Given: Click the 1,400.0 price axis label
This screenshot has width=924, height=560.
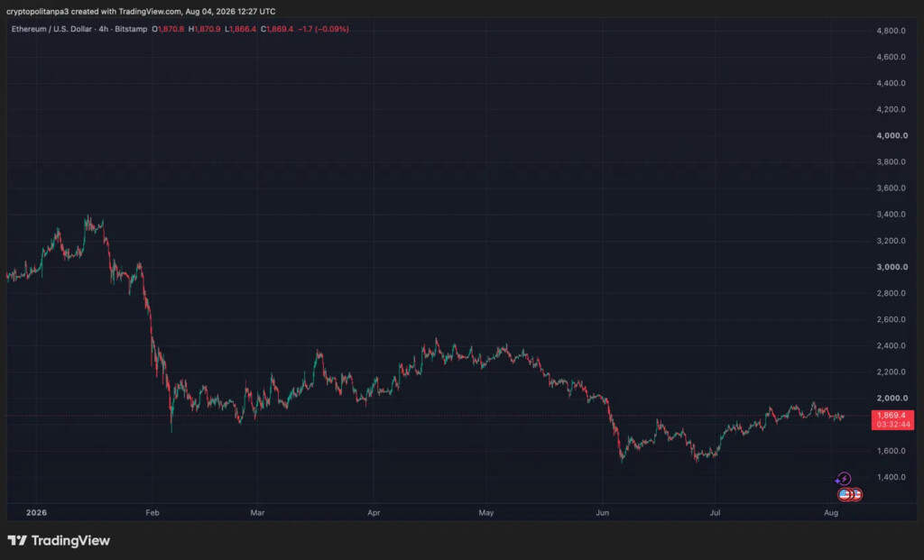Looking at the screenshot, I should click(891, 477).
